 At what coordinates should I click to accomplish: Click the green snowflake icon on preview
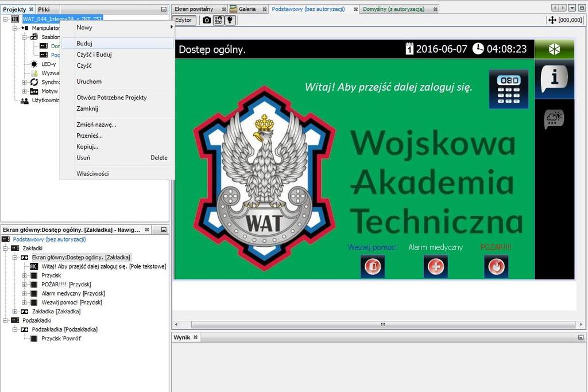[x=554, y=49]
